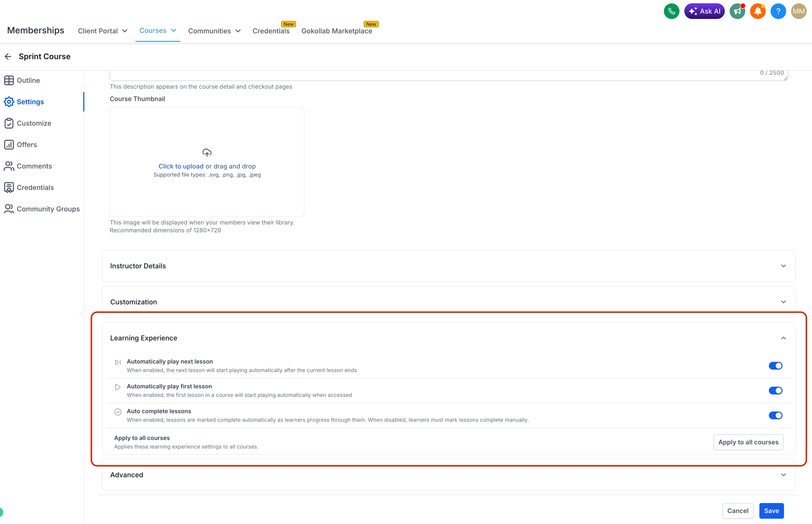Go back using the back arrow near Sprint Course
This screenshot has width=812, height=524.
coord(8,56)
